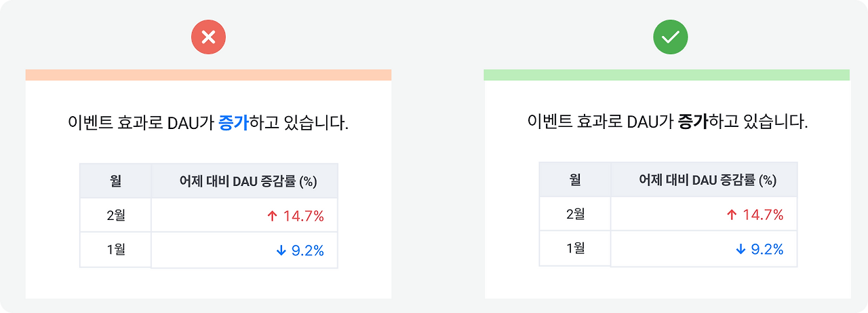Click the 9.2% value in right table
Viewport: 868px width, 313px height.
[767, 249]
